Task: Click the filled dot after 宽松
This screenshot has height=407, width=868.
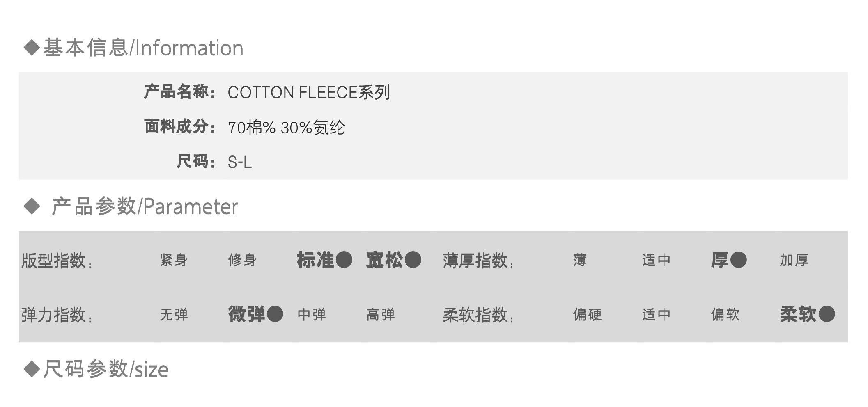Action: (x=413, y=260)
